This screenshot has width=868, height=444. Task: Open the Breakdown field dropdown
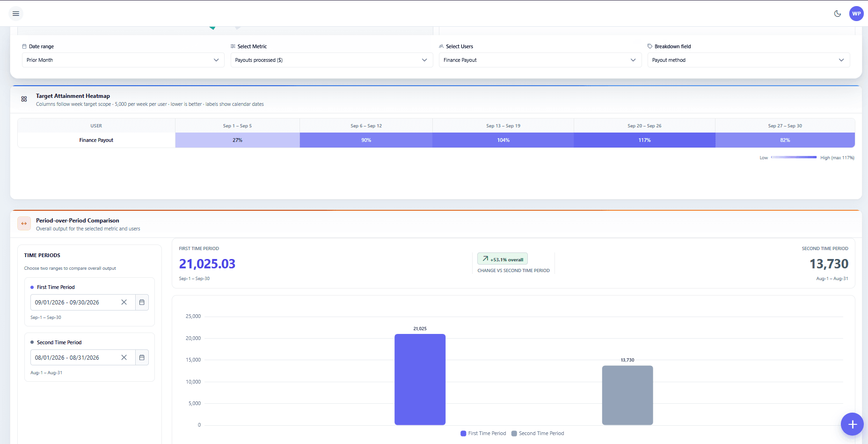tap(749, 60)
